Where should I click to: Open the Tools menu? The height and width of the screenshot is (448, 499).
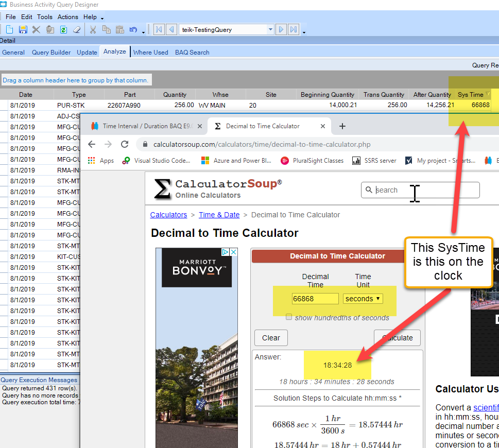(45, 17)
